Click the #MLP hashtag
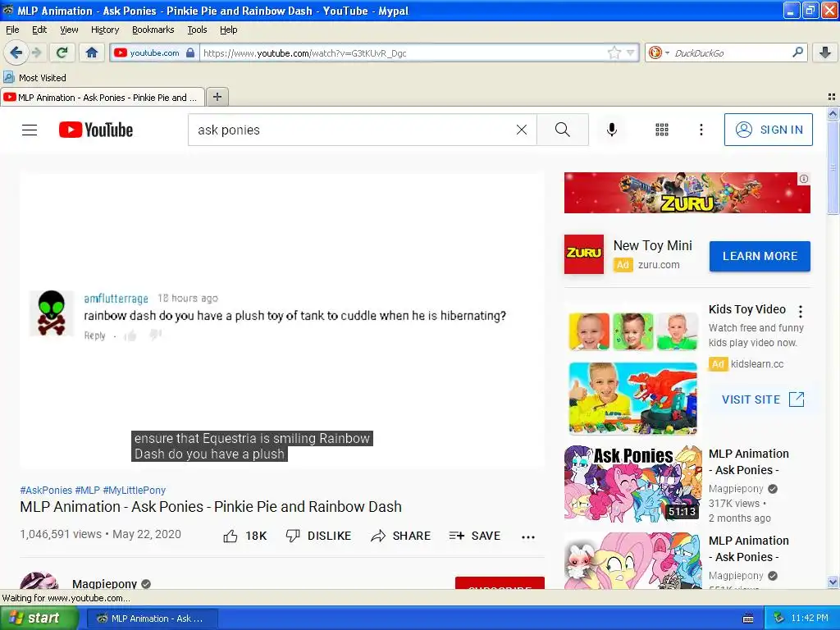This screenshot has height=630, width=840. pyautogui.click(x=87, y=491)
